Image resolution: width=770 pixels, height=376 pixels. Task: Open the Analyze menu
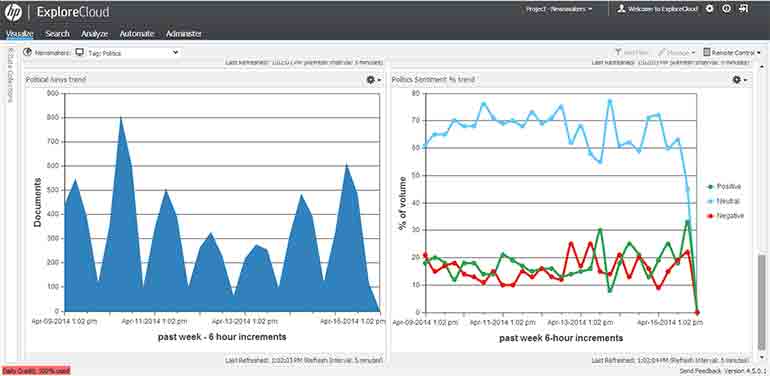94,34
